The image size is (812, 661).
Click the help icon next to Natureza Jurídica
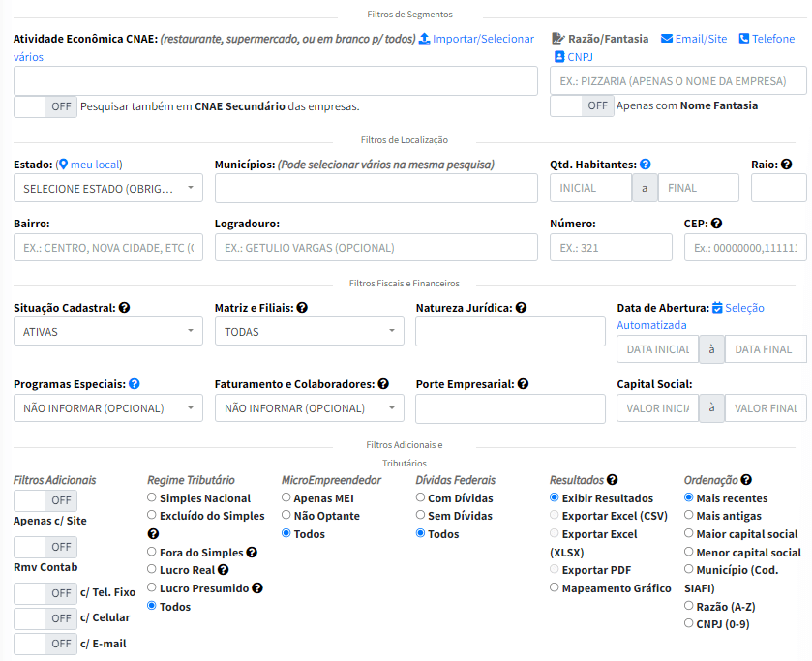[522, 308]
